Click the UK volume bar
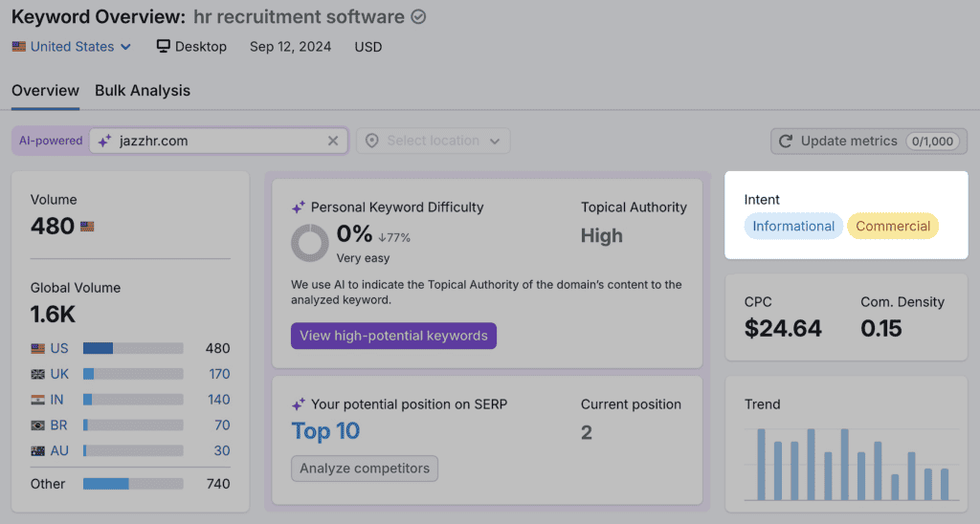The width and height of the screenshot is (980, 524). 133,374
